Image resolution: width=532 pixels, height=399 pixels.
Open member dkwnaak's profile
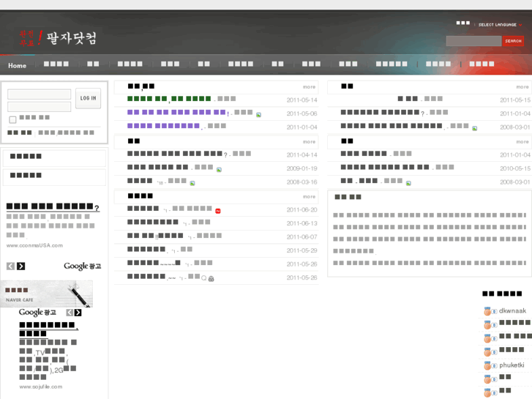coord(512,310)
